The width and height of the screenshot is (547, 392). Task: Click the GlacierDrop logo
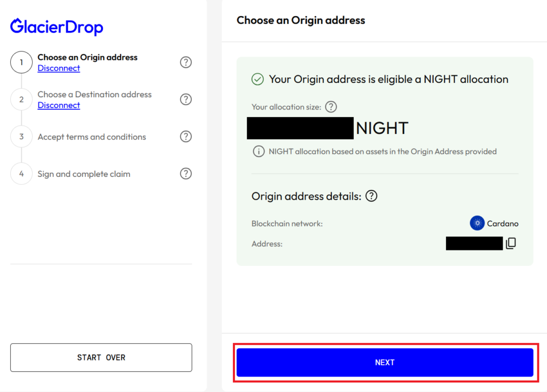[57, 27]
